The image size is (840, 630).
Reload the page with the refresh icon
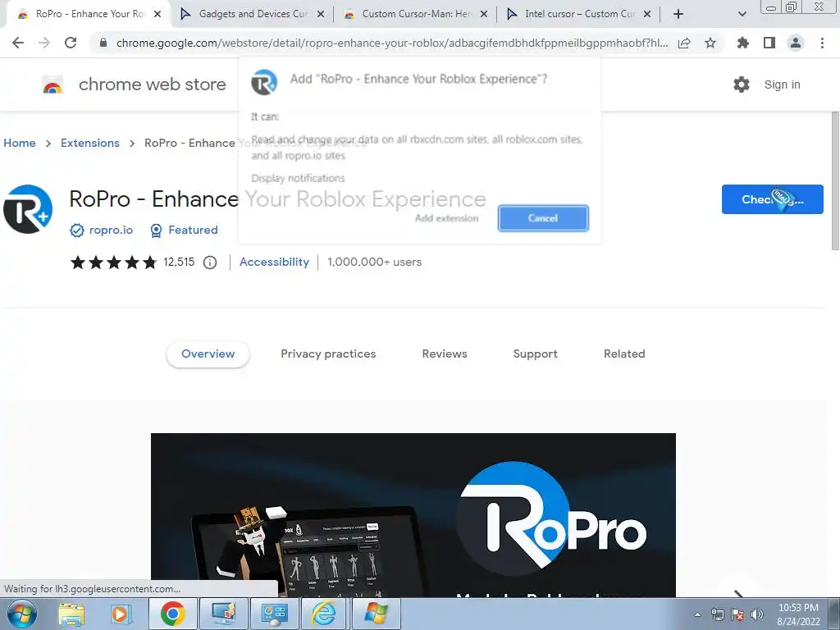click(71, 43)
